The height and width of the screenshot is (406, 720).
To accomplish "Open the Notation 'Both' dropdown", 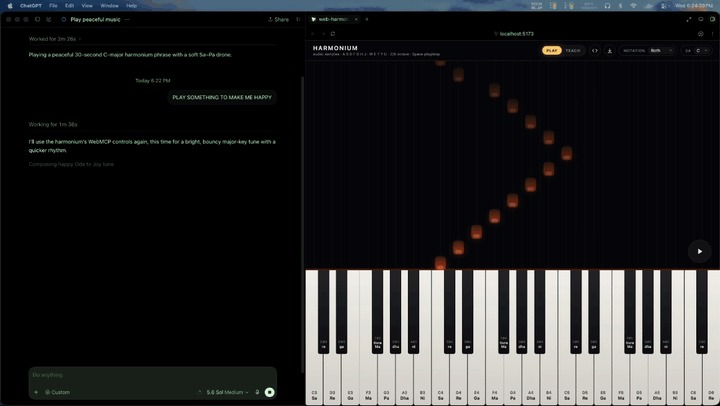I will coord(662,51).
